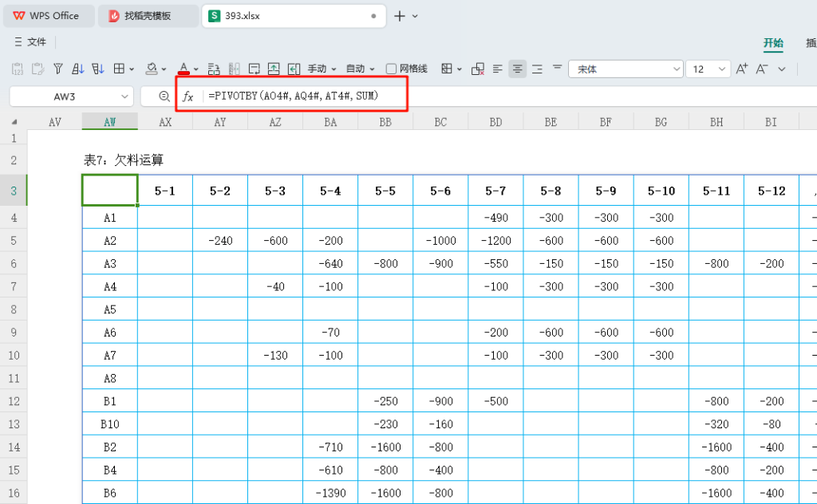817x504 pixels.
Task: Click the header cell 5-10
Action: 661,191
